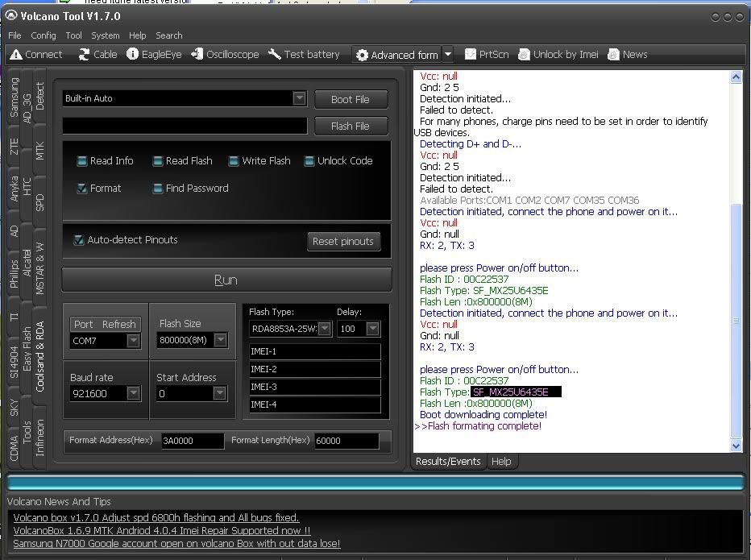Screen dimensions: 751x560
Task: Open the Baud rate 921600 dropdown
Action: pos(133,393)
